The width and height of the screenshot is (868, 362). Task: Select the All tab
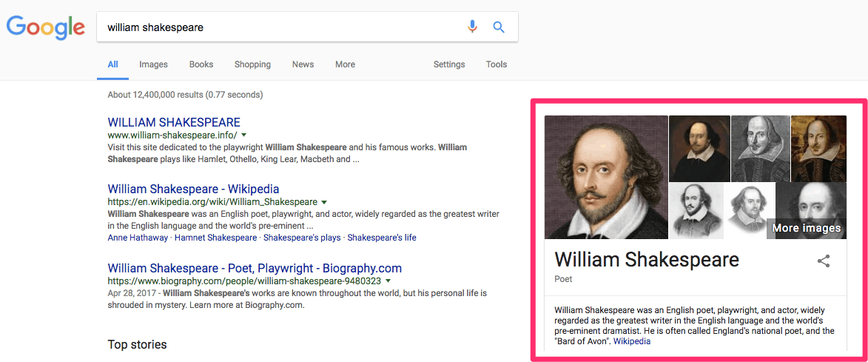pos(113,64)
